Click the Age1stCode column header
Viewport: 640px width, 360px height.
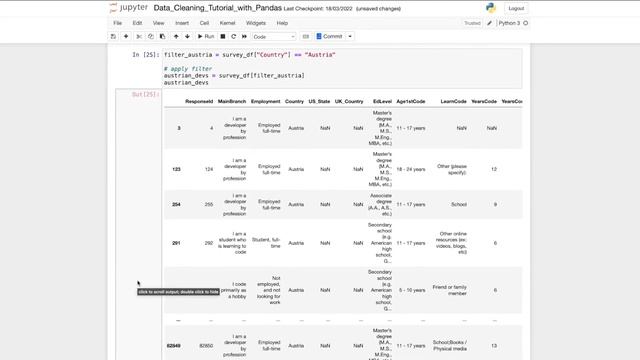(411, 101)
